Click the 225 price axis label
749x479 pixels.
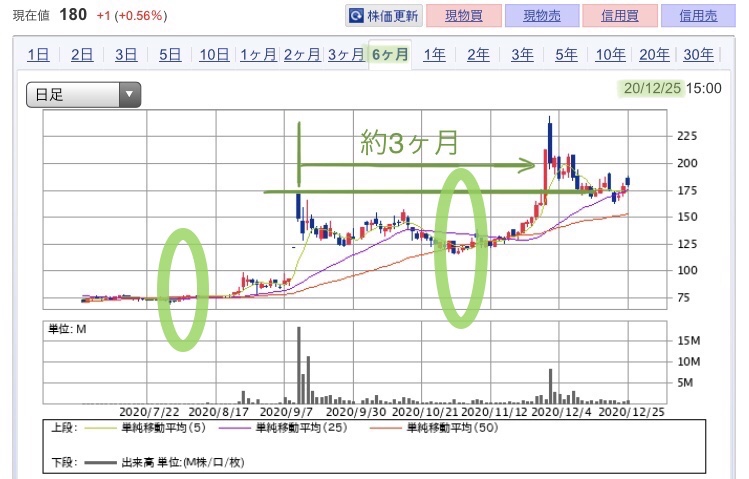[x=687, y=136]
